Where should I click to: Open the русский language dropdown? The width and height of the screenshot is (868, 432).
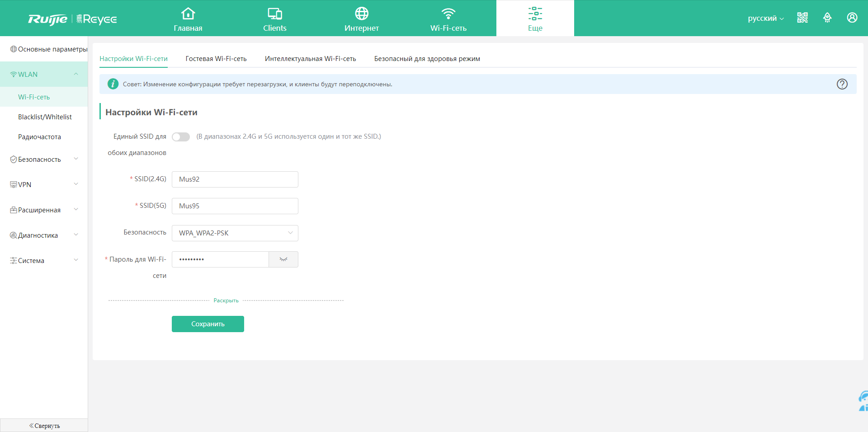click(x=766, y=19)
